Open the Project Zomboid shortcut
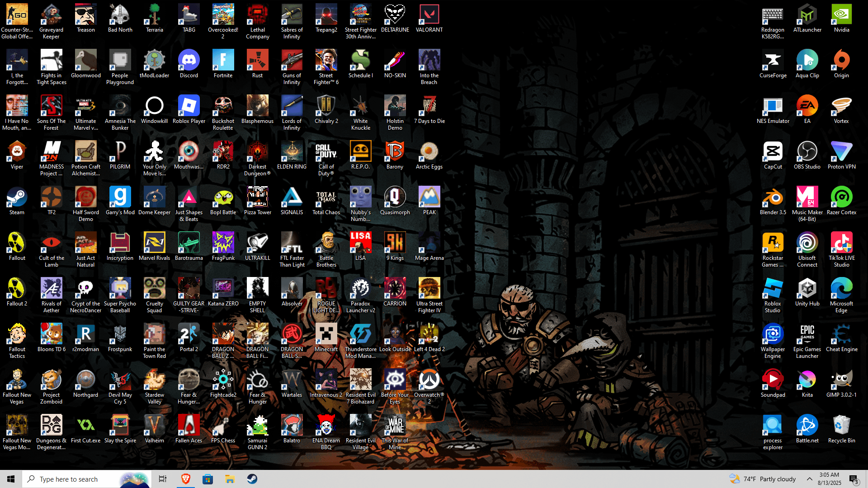Image resolution: width=868 pixels, height=488 pixels. (x=52, y=387)
